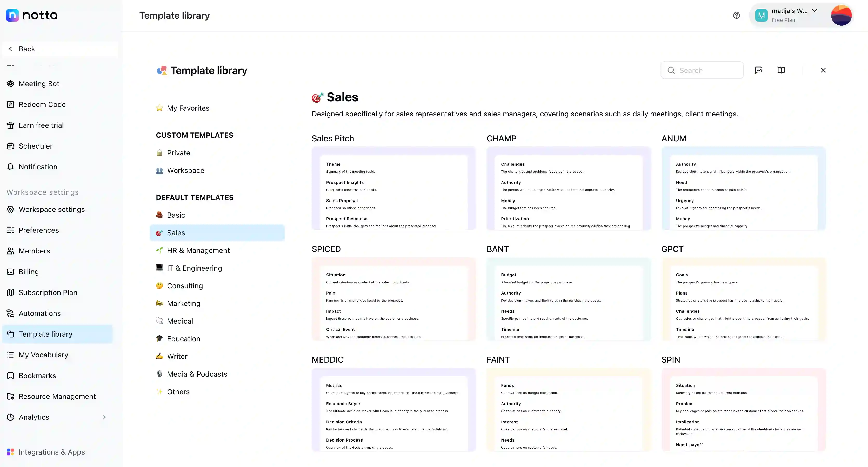Click Earn free trial
Viewport: 868px width, 467px height.
click(x=41, y=125)
